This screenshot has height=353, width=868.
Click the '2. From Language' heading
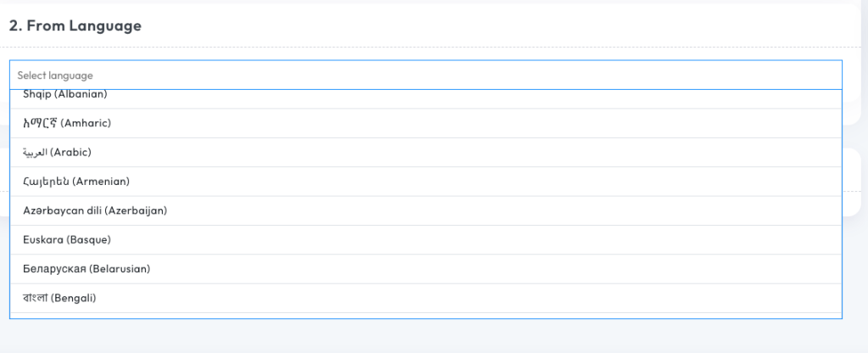click(x=75, y=26)
